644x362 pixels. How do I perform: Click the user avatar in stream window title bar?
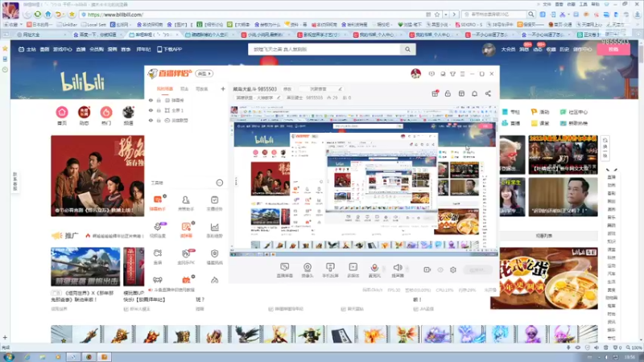(x=415, y=74)
